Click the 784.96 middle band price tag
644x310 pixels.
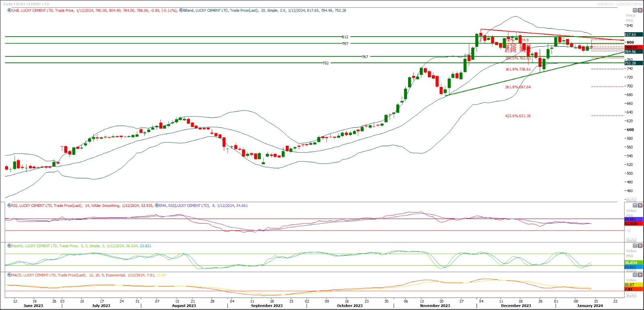point(634,52)
